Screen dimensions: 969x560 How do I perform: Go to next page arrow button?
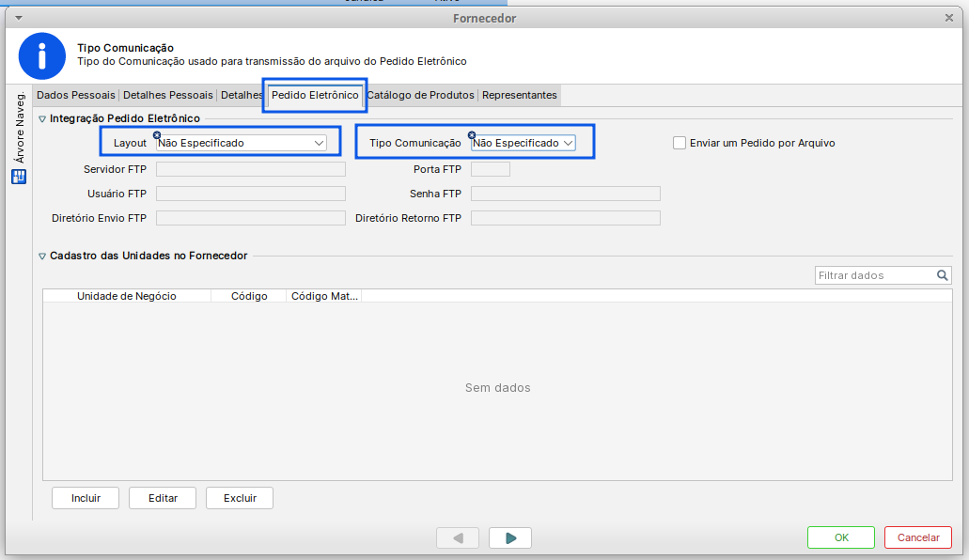click(510, 537)
